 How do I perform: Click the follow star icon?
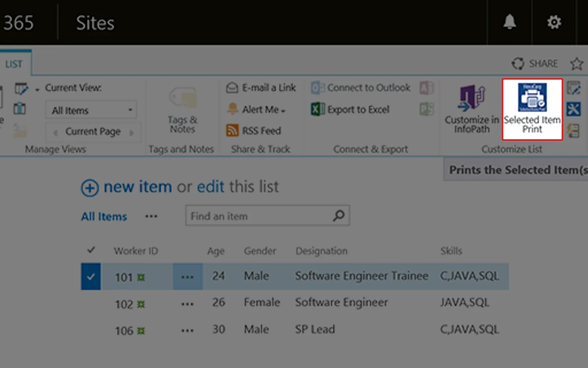click(x=577, y=64)
